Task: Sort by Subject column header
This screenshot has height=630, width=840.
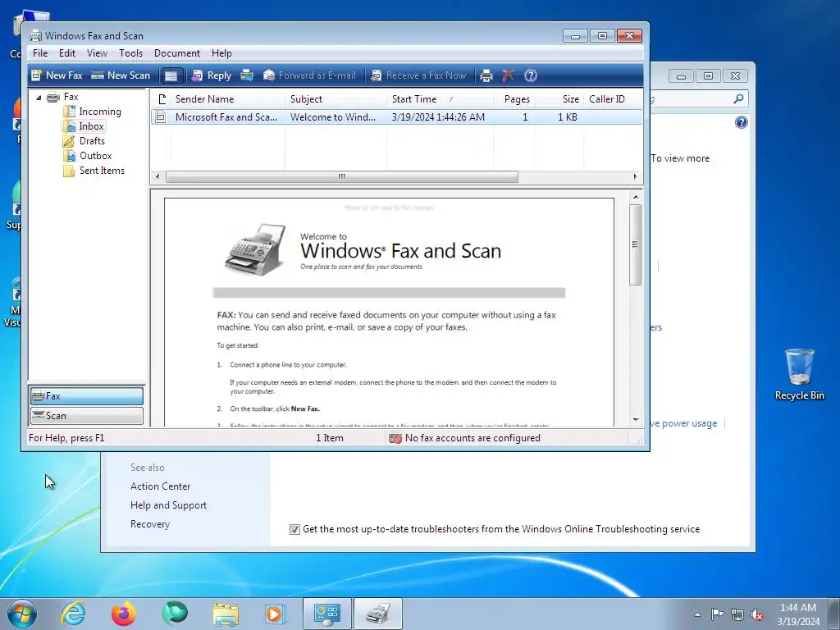Action: (x=336, y=99)
